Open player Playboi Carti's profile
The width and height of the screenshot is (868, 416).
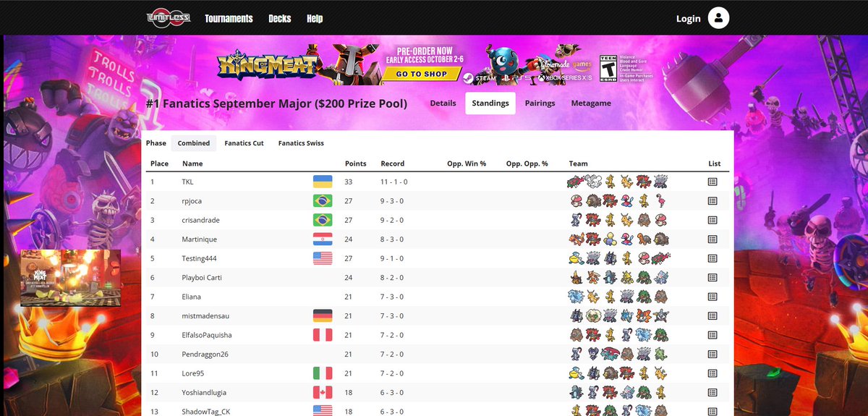[203, 278]
